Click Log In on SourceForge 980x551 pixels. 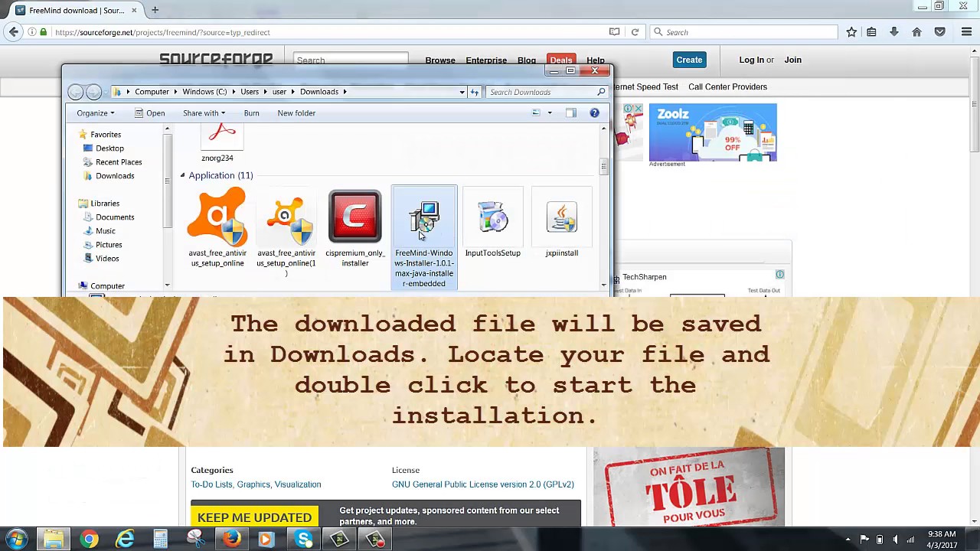tap(751, 60)
